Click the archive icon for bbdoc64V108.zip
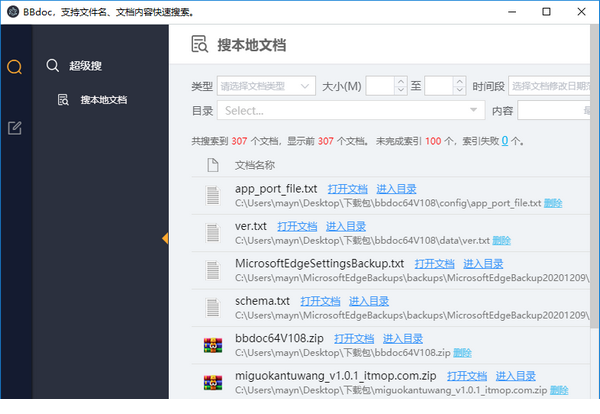This screenshot has height=414, width=600. click(x=213, y=345)
